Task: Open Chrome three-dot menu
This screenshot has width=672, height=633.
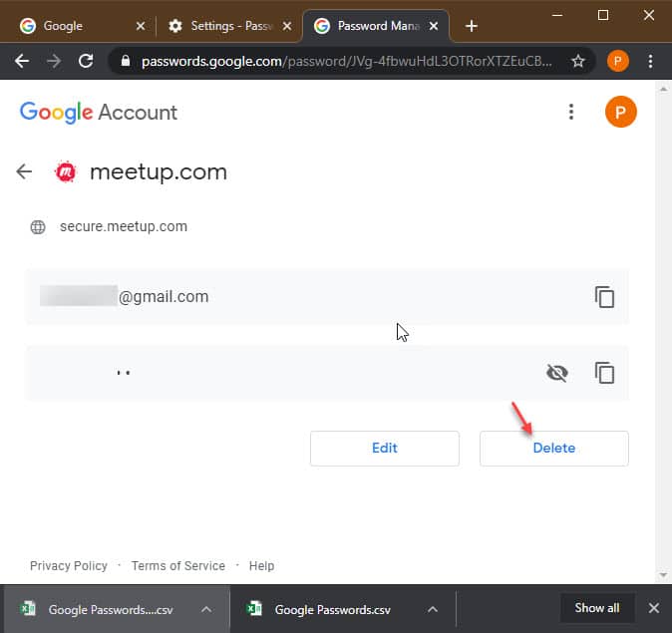Action: 650,61
